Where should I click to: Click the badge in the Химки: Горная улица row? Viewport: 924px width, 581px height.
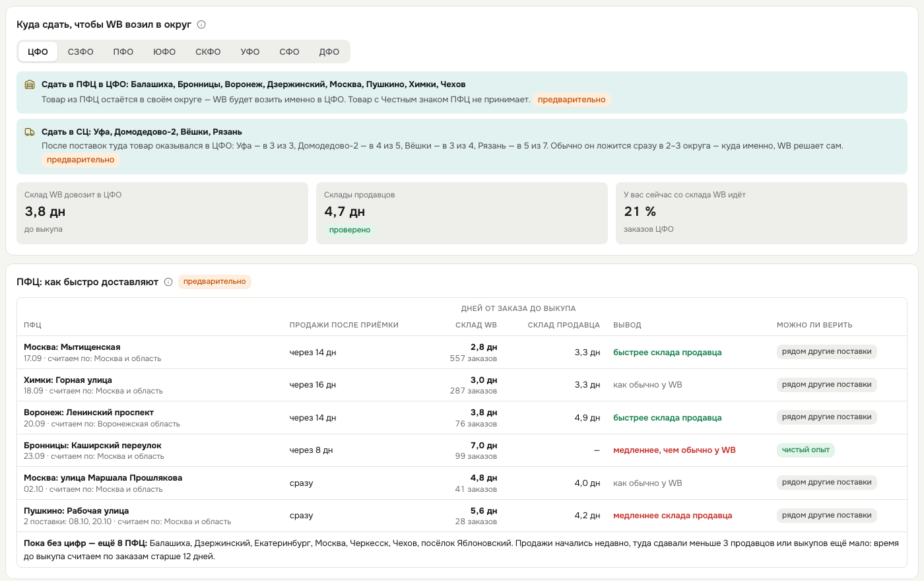[827, 385]
